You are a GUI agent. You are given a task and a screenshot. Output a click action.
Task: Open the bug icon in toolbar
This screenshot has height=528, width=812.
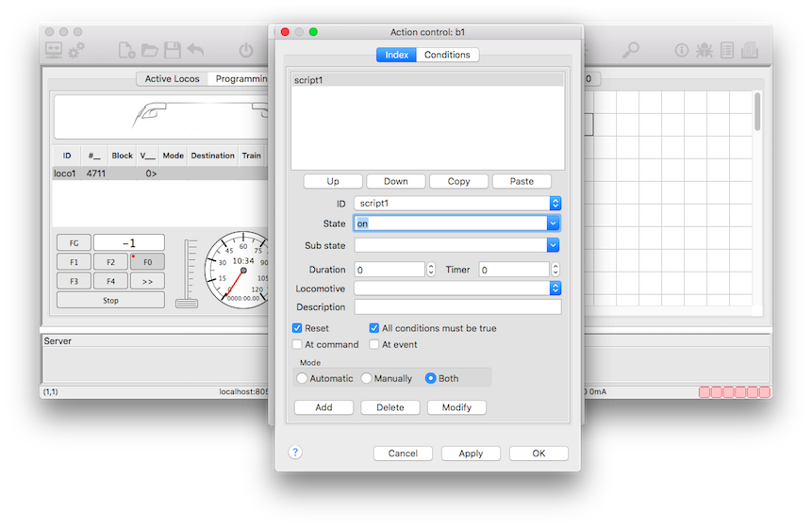pos(704,50)
